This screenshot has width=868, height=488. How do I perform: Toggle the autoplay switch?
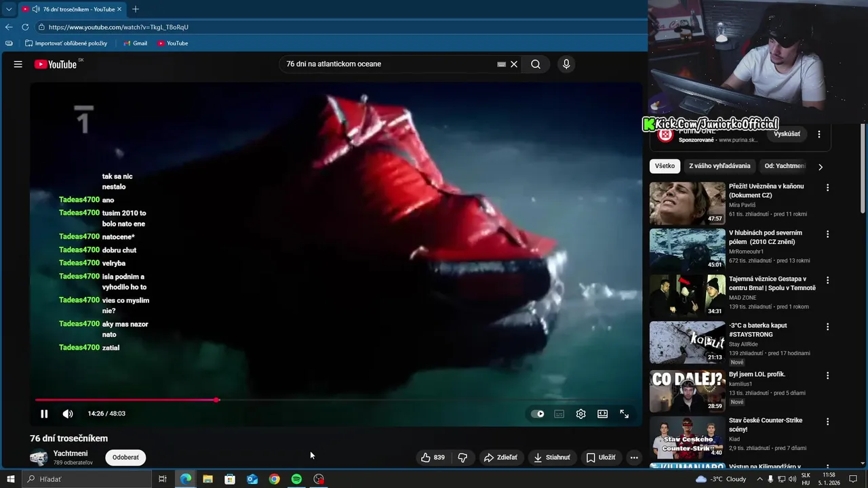tap(538, 414)
